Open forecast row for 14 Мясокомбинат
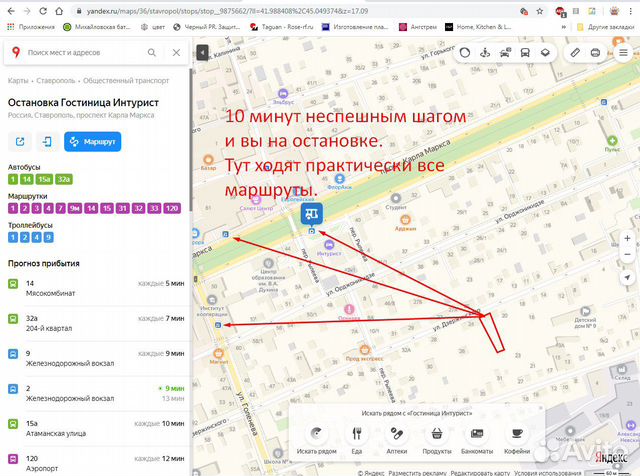The image size is (640, 476). coord(96,288)
